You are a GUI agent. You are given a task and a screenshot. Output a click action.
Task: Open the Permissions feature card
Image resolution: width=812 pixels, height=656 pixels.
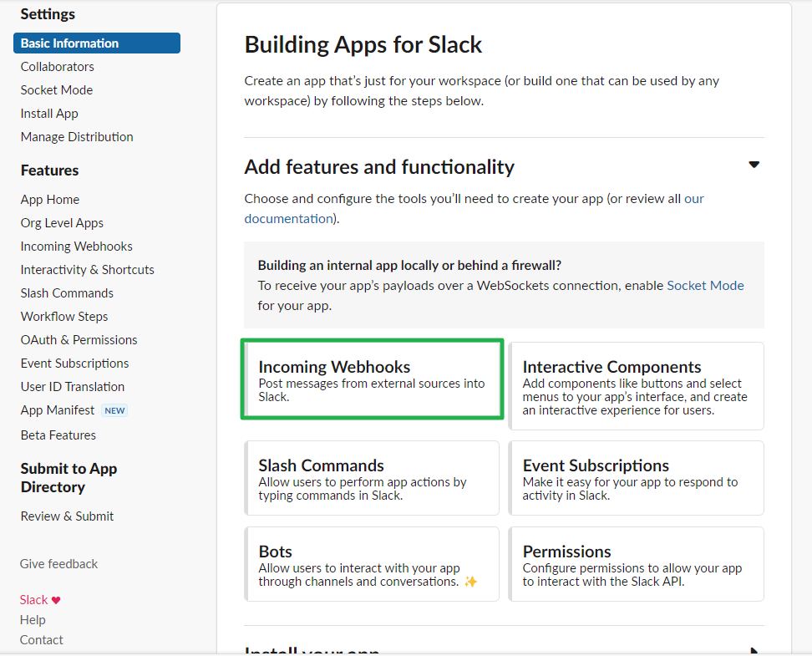636,564
